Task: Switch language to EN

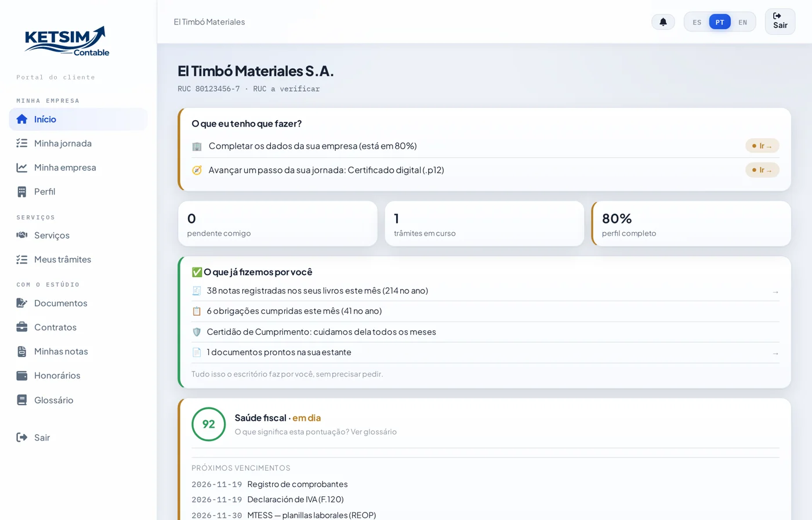Action: point(743,22)
